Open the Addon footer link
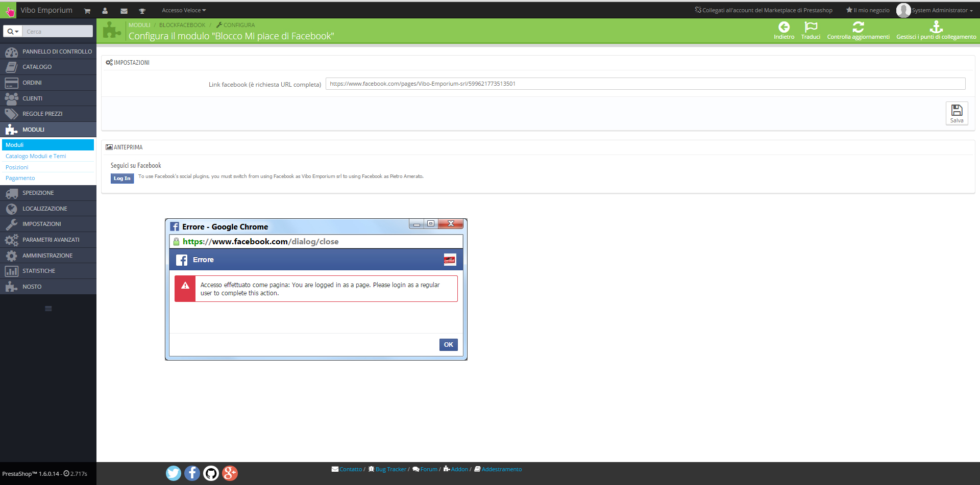Viewport: 980px width, 485px height. (x=459, y=469)
